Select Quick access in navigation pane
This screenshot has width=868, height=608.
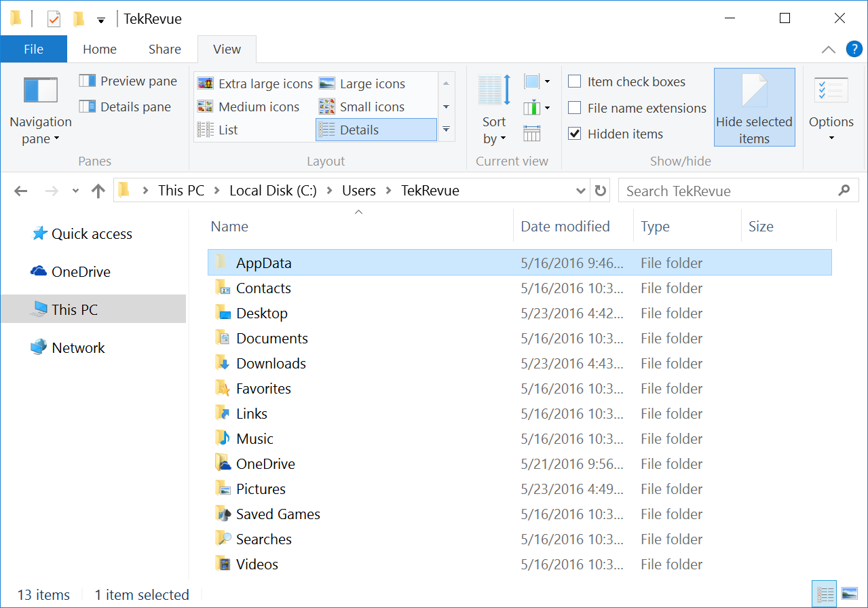(x=82, y=233)
